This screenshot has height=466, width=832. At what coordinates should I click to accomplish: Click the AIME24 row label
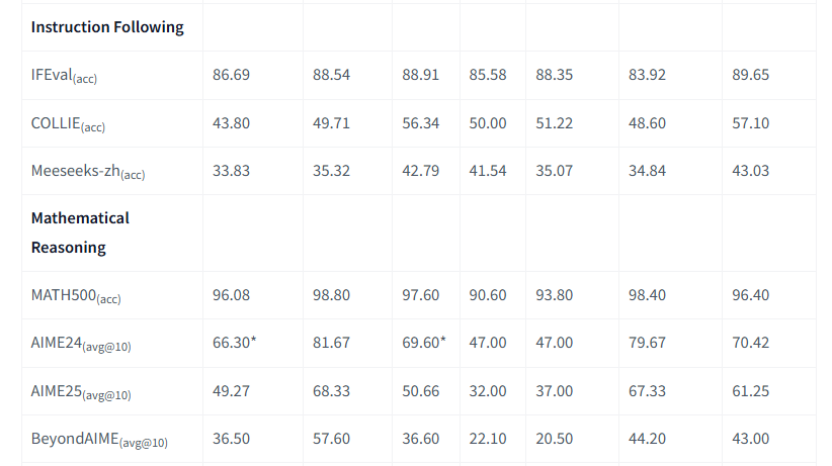pyautogui.click(x=81, y=344)
